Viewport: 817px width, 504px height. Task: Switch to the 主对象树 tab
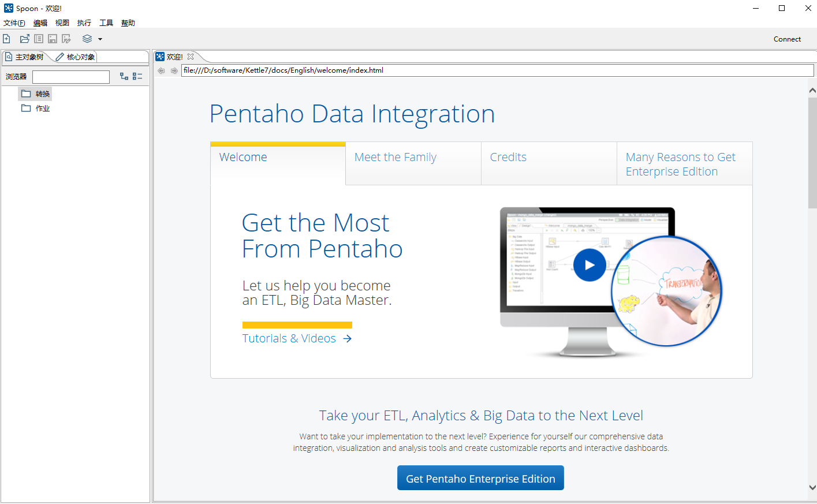pyautogui.click(x=25, y=57)
